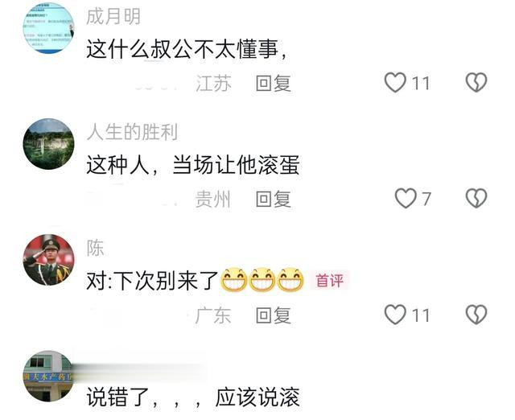This screenshot has height=420, width=515.
Task: Open 陈's saluting soldier avatar
Action: pyautogui.click(x=48, y=260)
